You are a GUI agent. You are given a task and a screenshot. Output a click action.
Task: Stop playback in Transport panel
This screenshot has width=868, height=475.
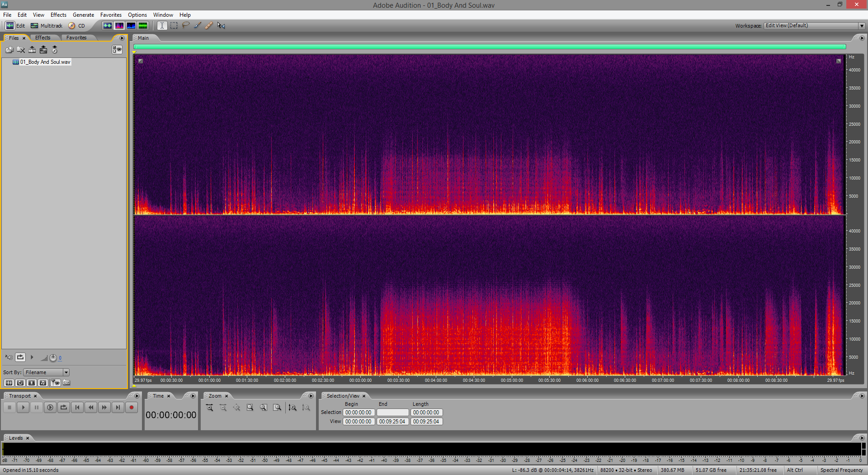(x=9, y=407)
